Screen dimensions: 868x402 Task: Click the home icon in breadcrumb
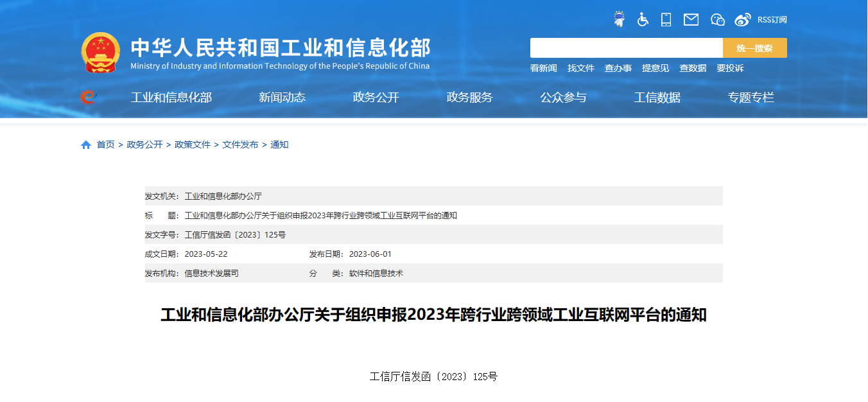coord(86,145)
